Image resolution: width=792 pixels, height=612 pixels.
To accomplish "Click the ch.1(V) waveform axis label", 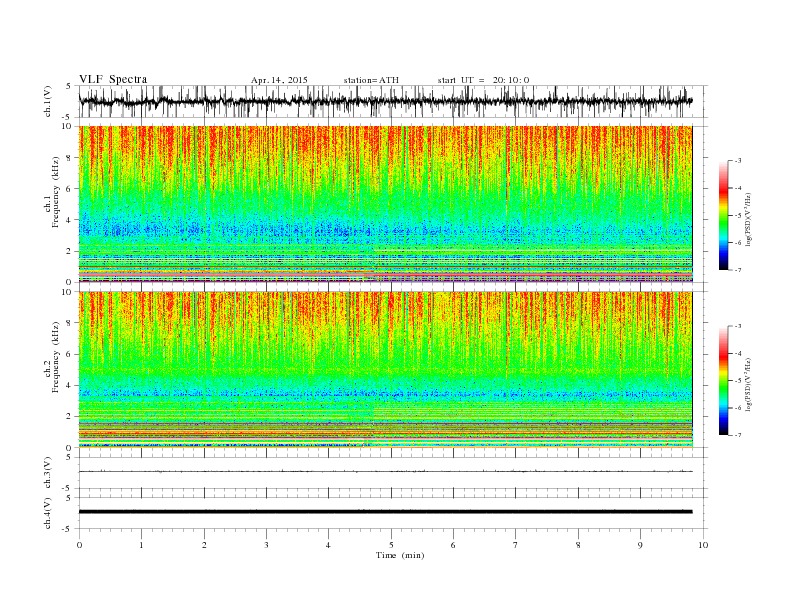I will (48, 101).
